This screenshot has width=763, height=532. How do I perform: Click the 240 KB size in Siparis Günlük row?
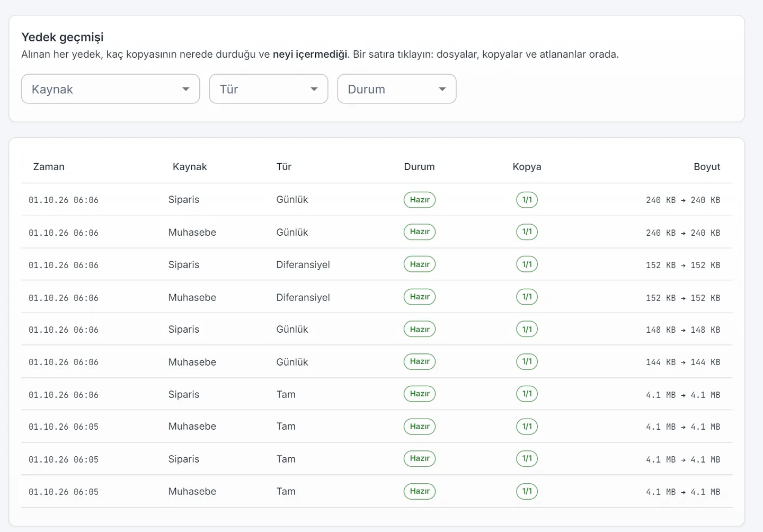point(683,200)
